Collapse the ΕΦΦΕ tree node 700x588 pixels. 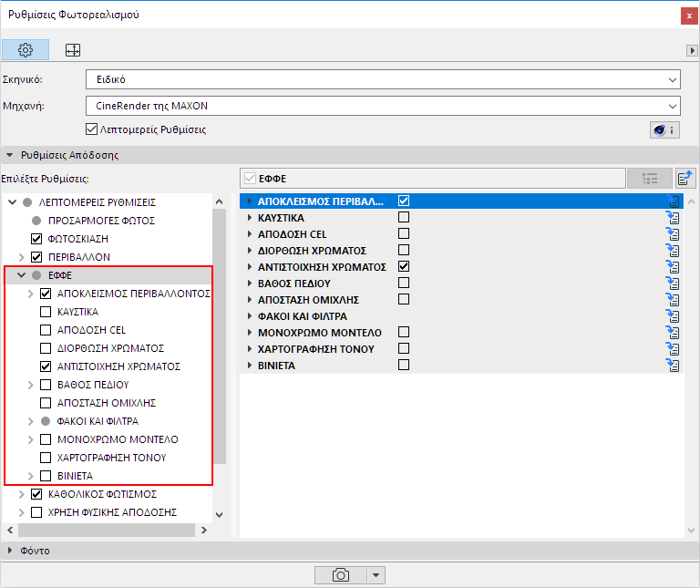click(x=21, y=275)
